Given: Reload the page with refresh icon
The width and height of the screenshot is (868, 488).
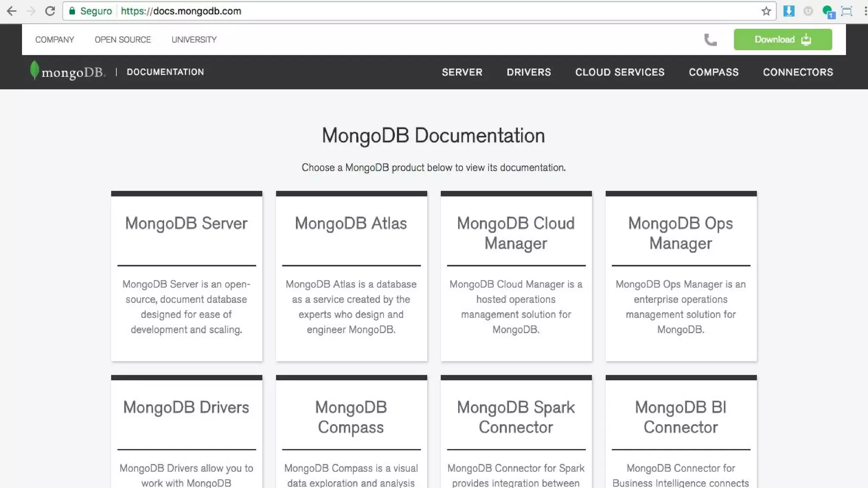Looking at the screenshot, I should 50,11.
